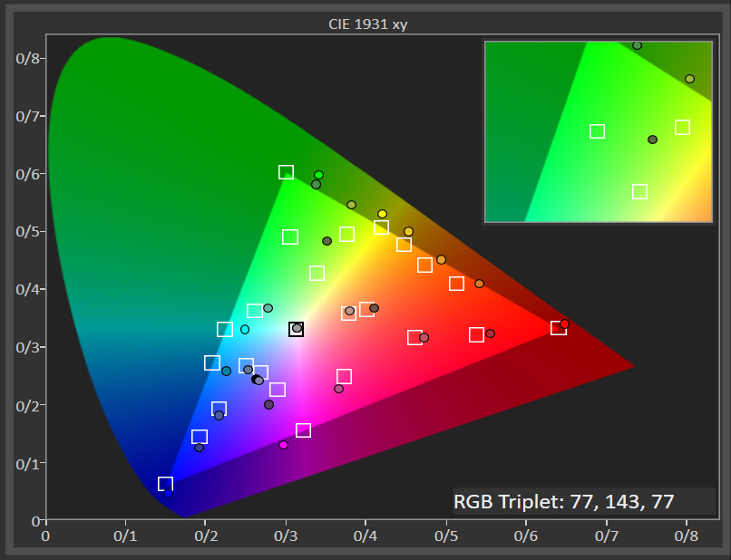Click the black-outlined white point square
Screen dimensions: 731x560
point(296,329)
